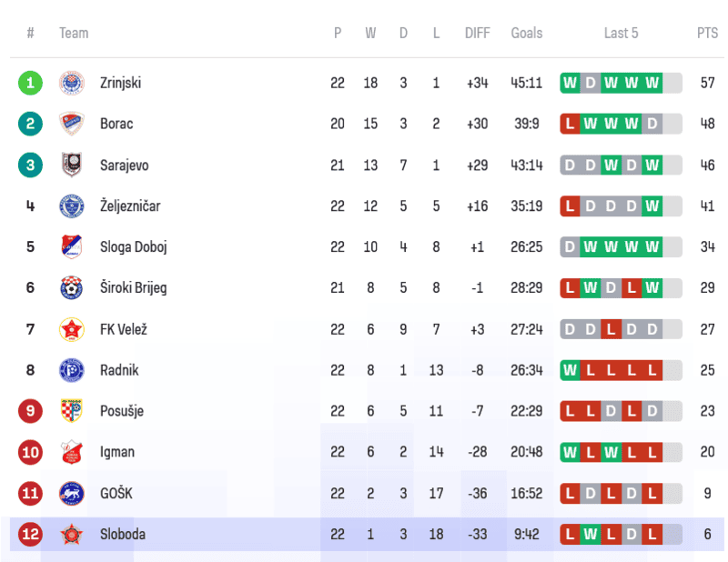Click the Igman team logo
The width and height of the screenshot is (728, 562).
point(71,452)
